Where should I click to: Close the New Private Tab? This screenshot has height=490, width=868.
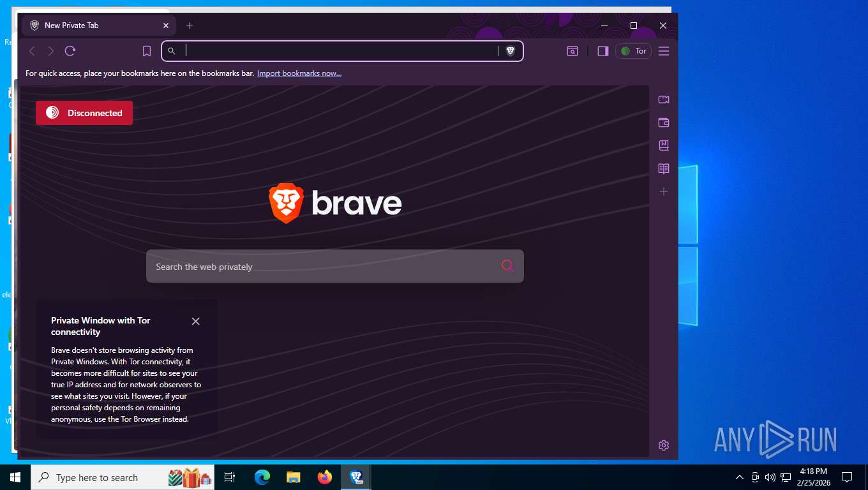click(166, 26)
